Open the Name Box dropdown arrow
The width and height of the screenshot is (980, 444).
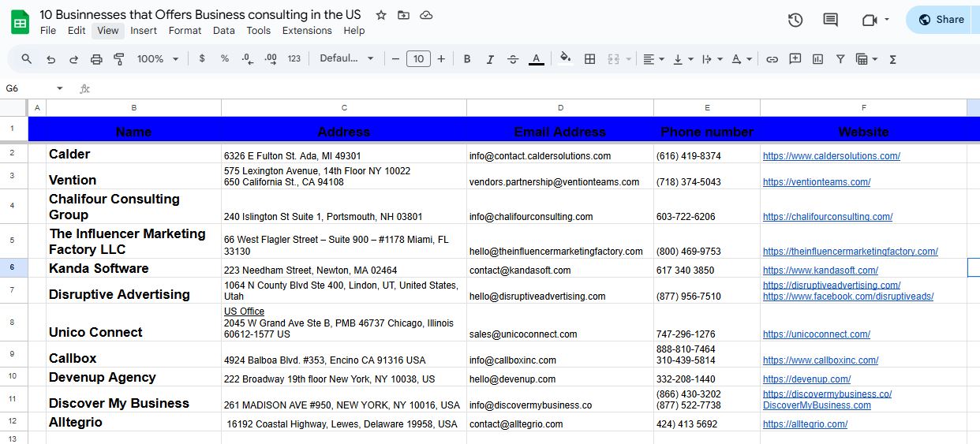click(59, 88)
